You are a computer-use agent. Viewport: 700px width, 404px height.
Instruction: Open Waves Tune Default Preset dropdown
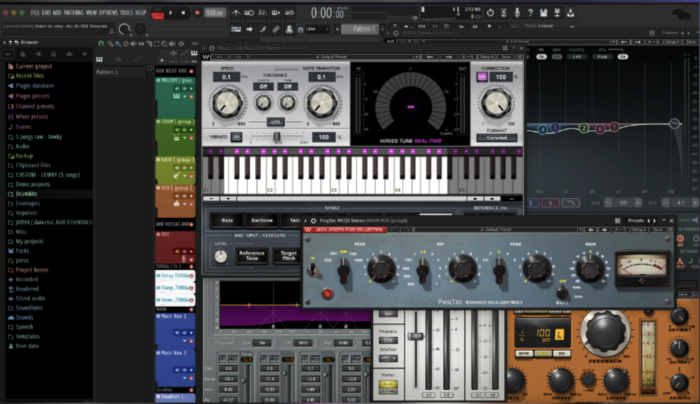[x=334, y=57]
